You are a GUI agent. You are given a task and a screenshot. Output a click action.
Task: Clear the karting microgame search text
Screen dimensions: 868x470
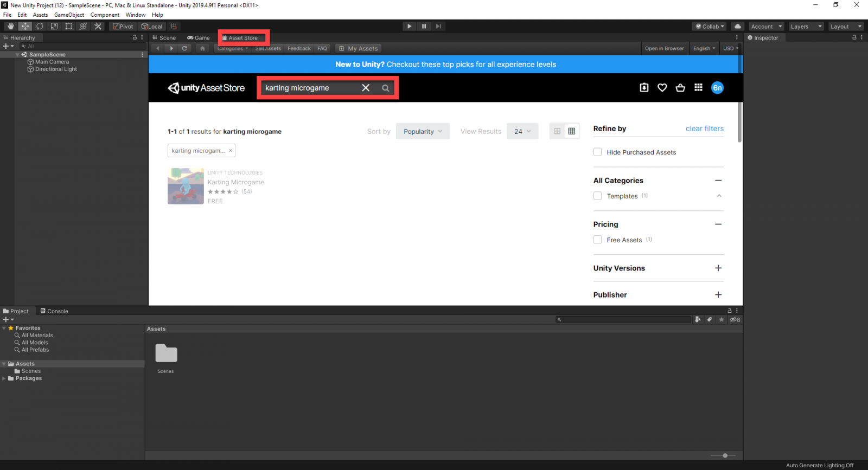366,88
